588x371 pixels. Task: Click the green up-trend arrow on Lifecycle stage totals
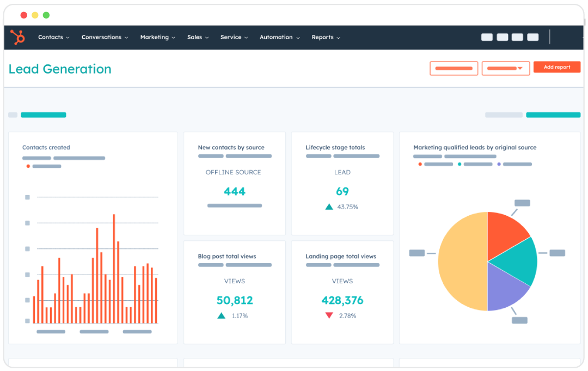click(329, 206)
